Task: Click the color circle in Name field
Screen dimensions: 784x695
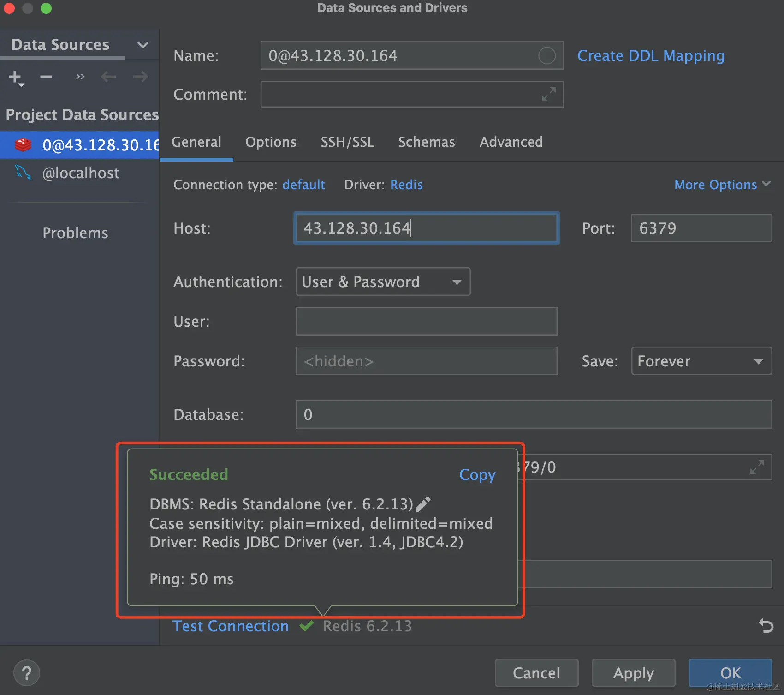Action: click(547, 56)
